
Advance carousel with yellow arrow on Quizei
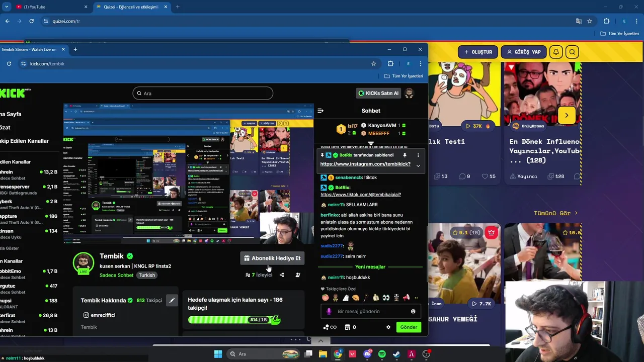click(567, 115)
